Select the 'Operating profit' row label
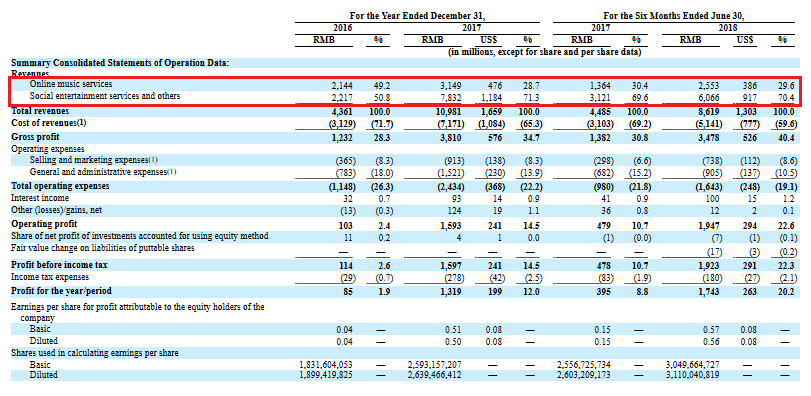The height and width of the screenshot is (396, 811). coord(44,224)
